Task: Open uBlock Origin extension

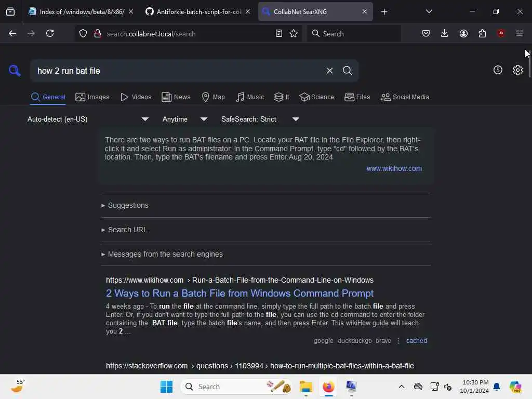Action: [501, 33]
